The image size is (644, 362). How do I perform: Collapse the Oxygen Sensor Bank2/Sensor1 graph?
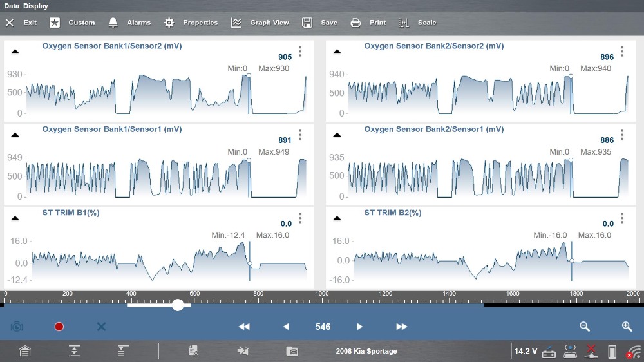[337, 135]
